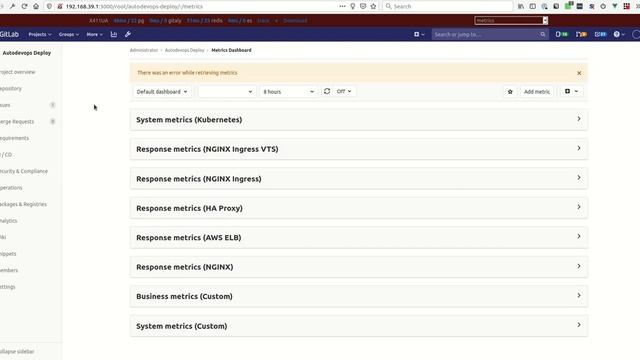Dismiss the metrics error alert
Viewport: 640px width, 360px height.
coord(579,73)
